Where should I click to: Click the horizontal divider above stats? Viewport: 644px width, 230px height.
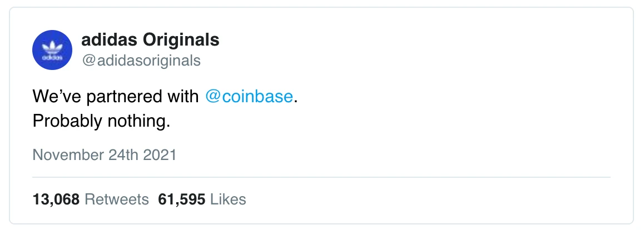tap(321, 178)
